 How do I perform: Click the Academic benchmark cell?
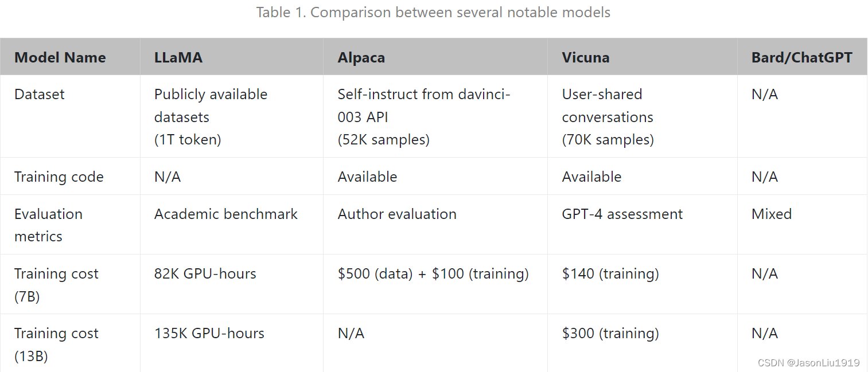226,214
